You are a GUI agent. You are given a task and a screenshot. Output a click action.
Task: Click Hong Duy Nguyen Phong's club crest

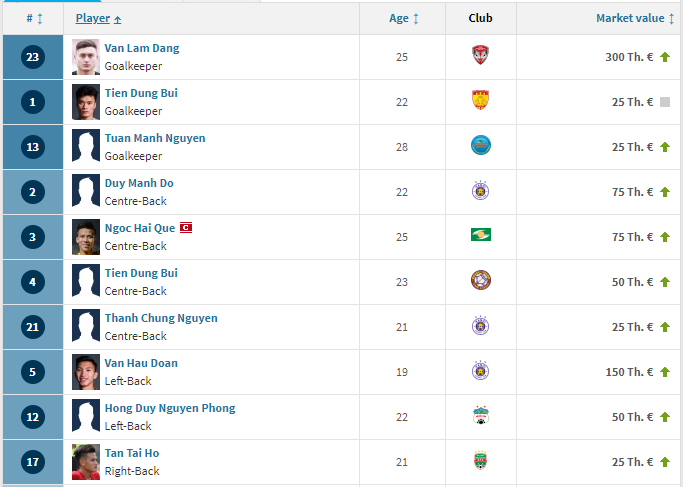pyautogui.click(x=480, y=416)
